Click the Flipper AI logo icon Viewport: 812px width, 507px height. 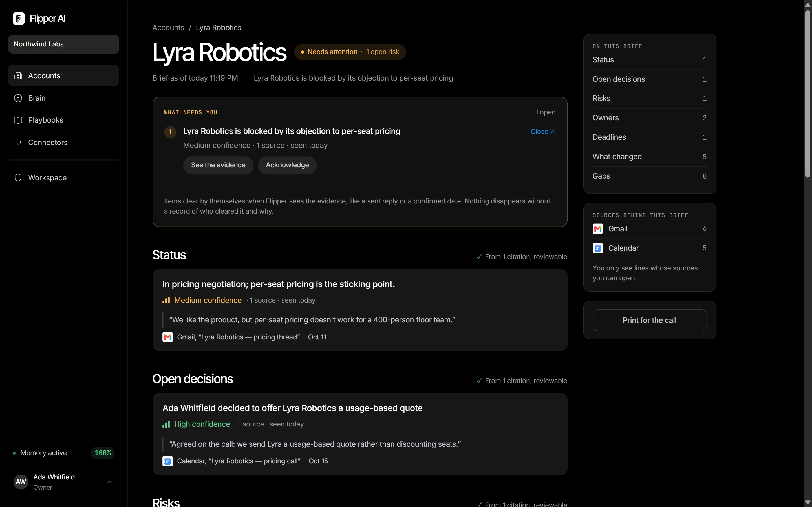pyautogui.click(x=19, y=18)
